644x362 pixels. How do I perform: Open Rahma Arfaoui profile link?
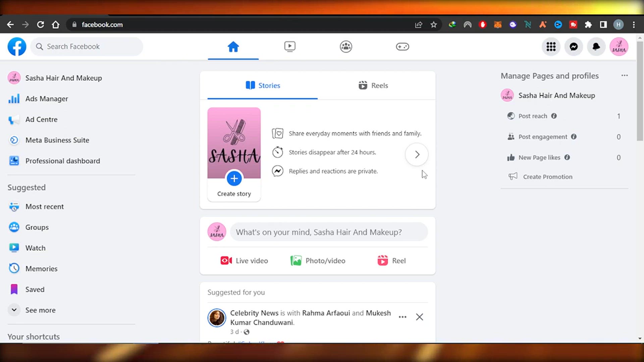(326, 313)
